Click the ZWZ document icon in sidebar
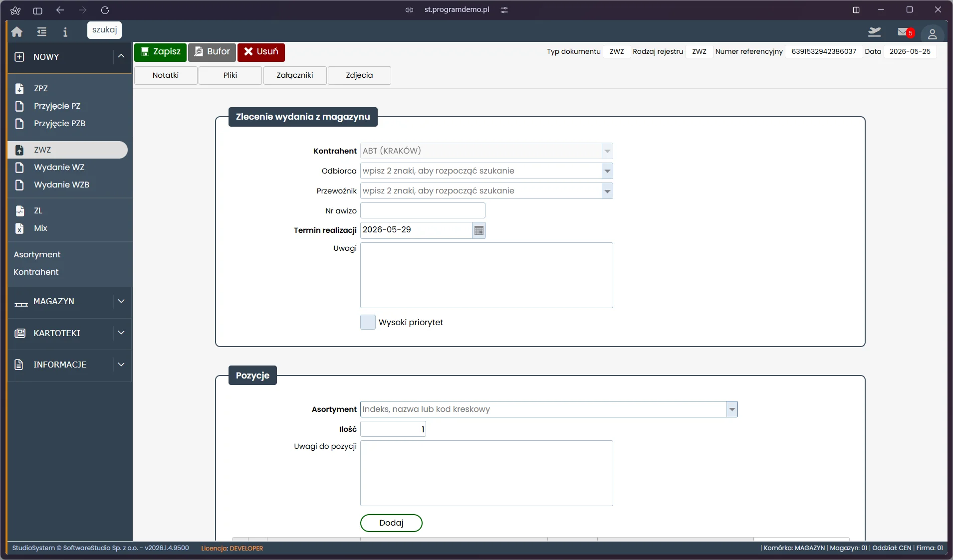This screenshot has width=953, height=560. [x=19, y=150]
